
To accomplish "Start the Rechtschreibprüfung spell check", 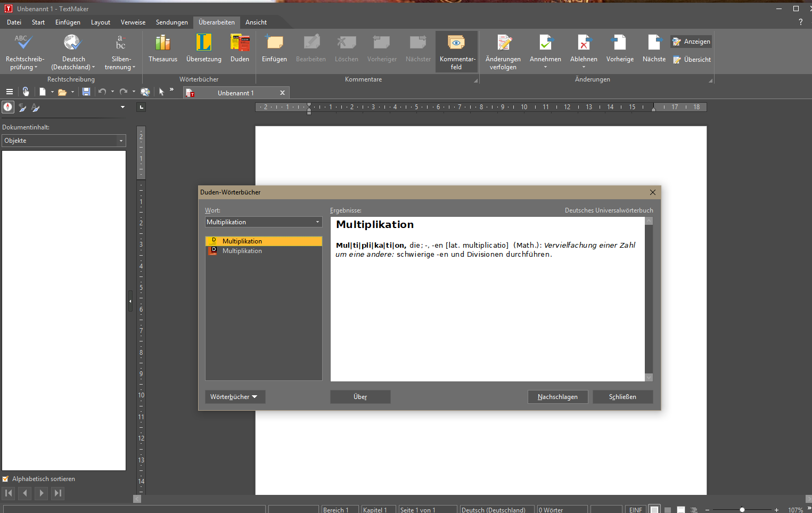I will click(x=24, y=52).
